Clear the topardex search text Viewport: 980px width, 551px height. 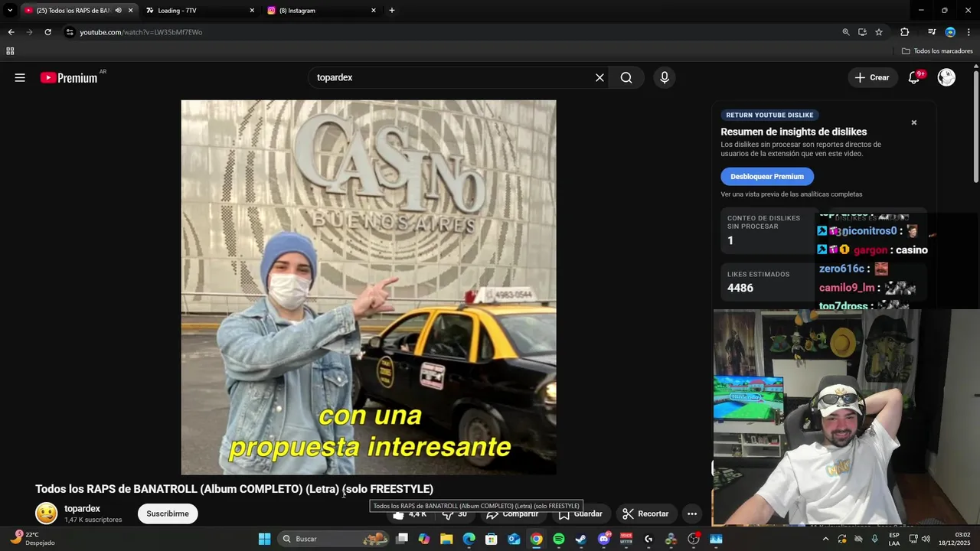(x=599, y=77)
